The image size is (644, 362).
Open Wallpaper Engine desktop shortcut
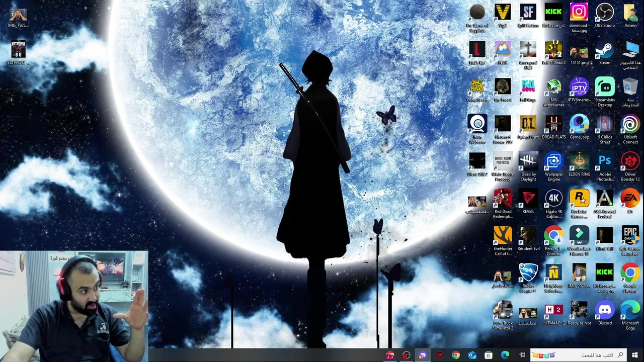tap(553, 166)
